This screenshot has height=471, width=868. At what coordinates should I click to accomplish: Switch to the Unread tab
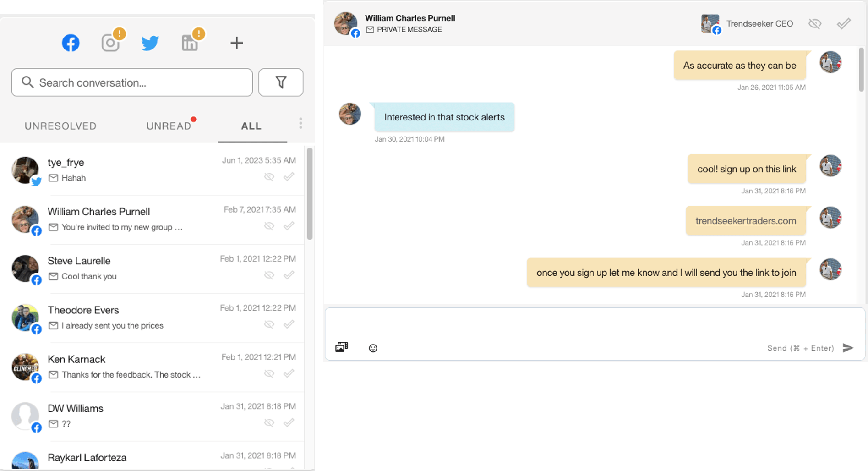[169, 126]
